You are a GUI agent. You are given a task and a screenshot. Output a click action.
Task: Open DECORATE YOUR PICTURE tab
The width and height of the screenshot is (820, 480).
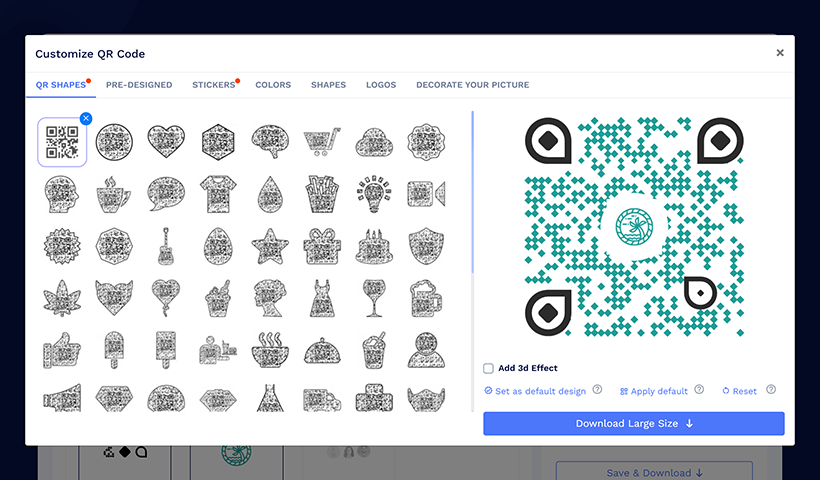(x=473, y=85)
